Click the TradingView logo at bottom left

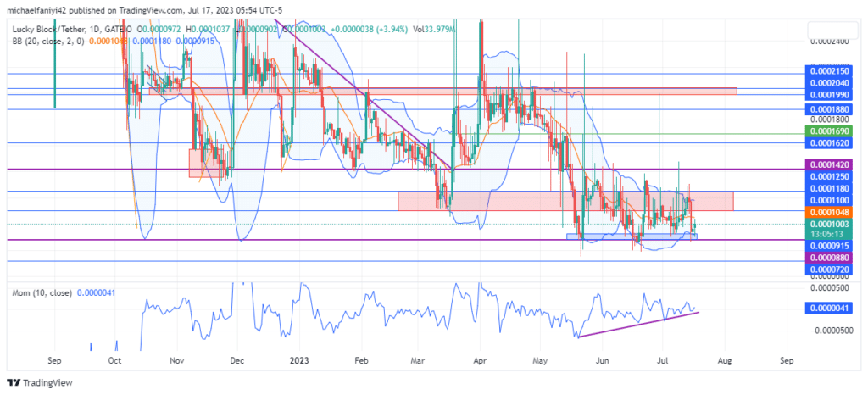coord(39,382)
